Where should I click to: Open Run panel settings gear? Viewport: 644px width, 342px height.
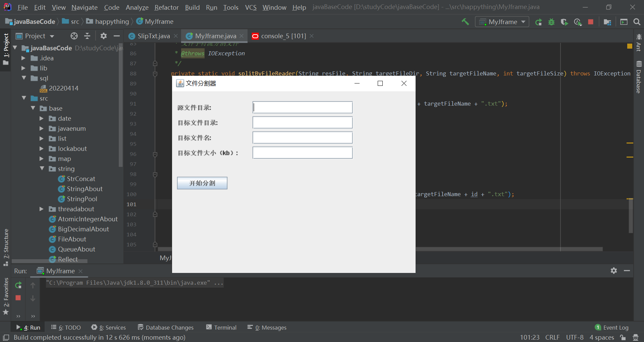coord(614,271)
